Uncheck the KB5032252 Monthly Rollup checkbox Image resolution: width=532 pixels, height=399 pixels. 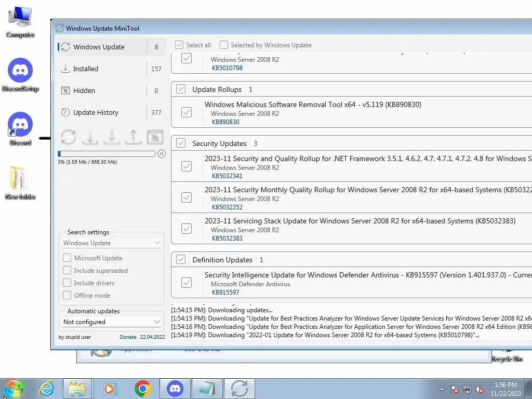tap(187, 197)
